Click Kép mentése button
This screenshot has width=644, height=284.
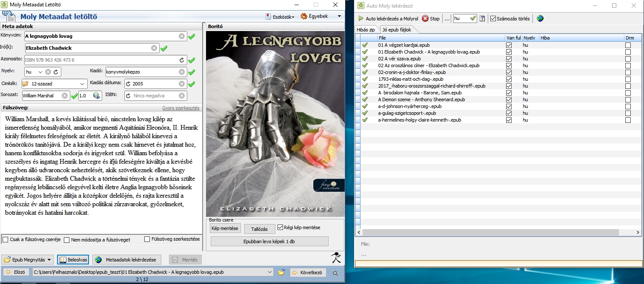225,228
